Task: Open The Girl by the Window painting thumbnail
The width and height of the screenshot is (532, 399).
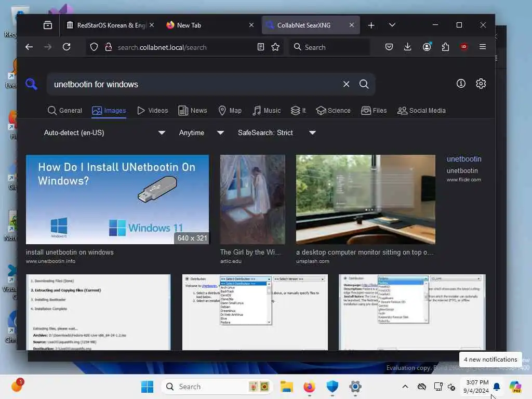Action: (252, 199)
